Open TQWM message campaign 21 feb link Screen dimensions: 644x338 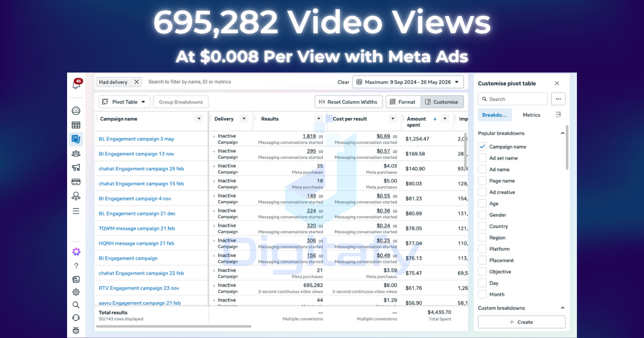click(137, 229)
